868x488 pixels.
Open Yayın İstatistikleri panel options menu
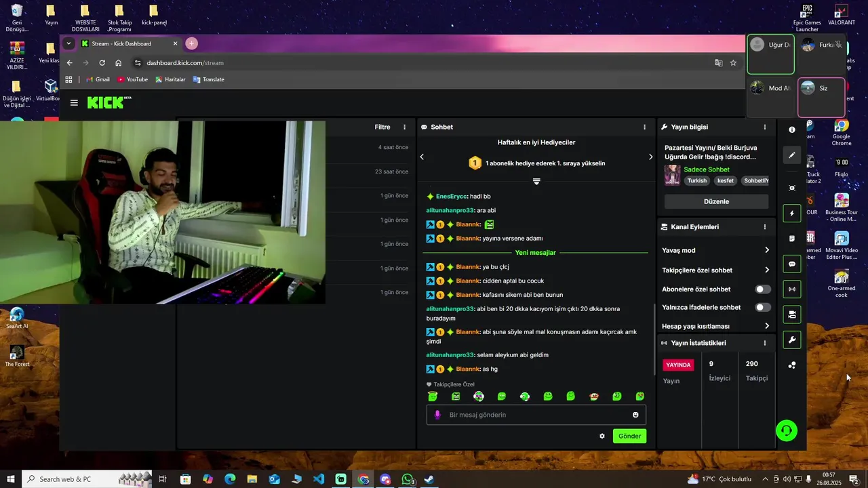765,343
